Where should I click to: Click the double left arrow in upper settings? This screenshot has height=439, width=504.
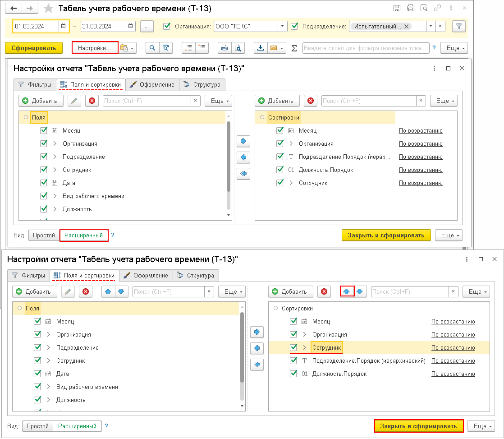coord(243,174)
